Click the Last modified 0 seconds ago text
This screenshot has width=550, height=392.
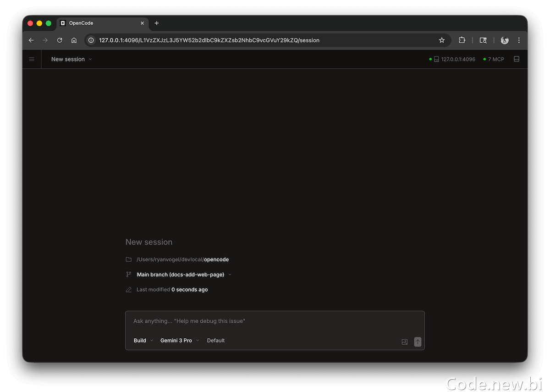pos(172,290)
